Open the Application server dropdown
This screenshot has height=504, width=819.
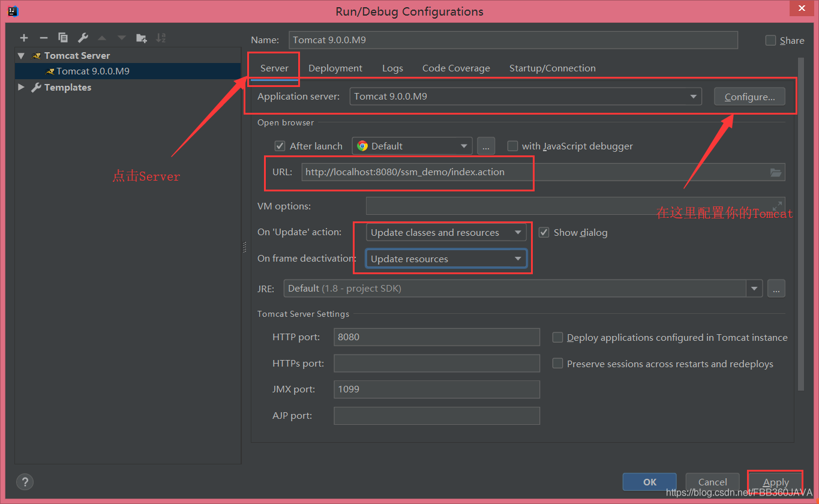coord(526,96)
